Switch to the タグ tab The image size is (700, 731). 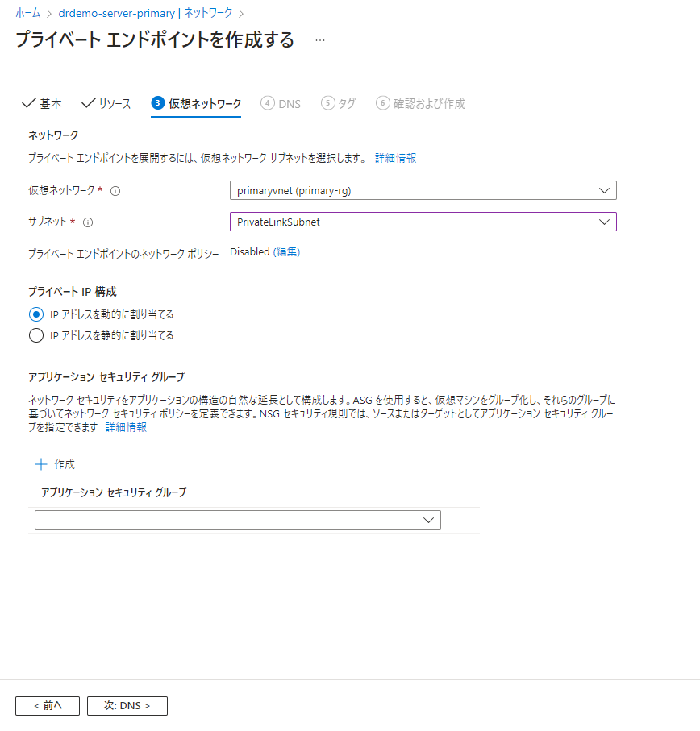[338, 103]
